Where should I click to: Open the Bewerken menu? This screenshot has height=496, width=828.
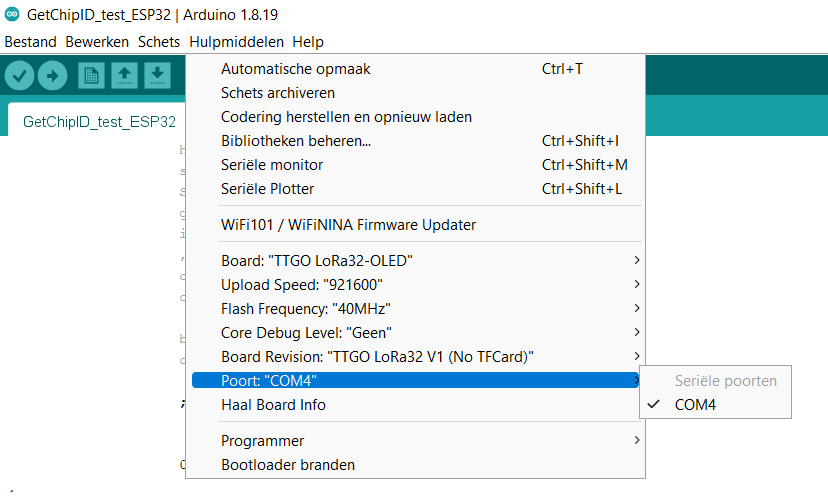97,42
